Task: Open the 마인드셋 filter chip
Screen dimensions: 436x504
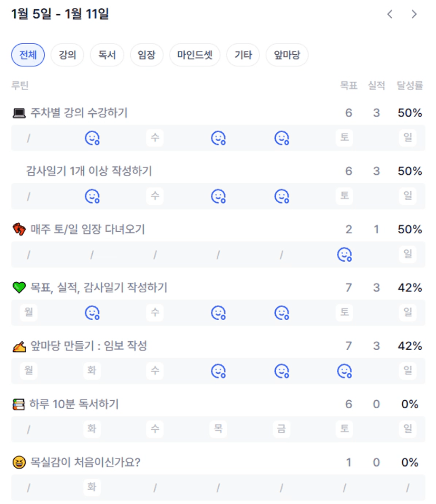Action: [x=195, y=55]
